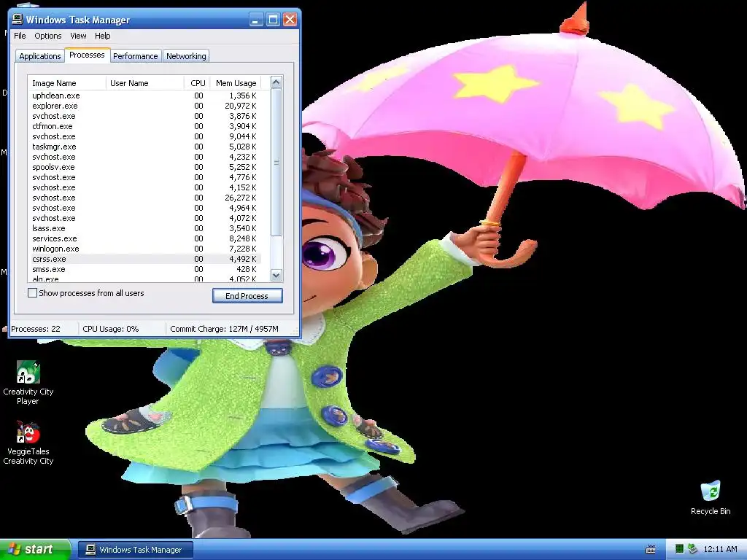
Task: Select the taskmgr.exe process
Action: (x=144, y=147)
